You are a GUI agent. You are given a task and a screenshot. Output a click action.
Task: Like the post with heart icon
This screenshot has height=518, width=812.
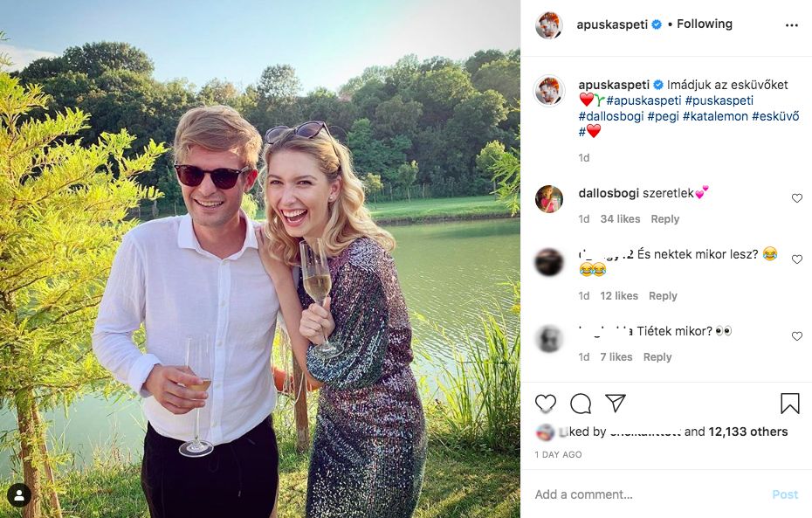coord(546,403)
